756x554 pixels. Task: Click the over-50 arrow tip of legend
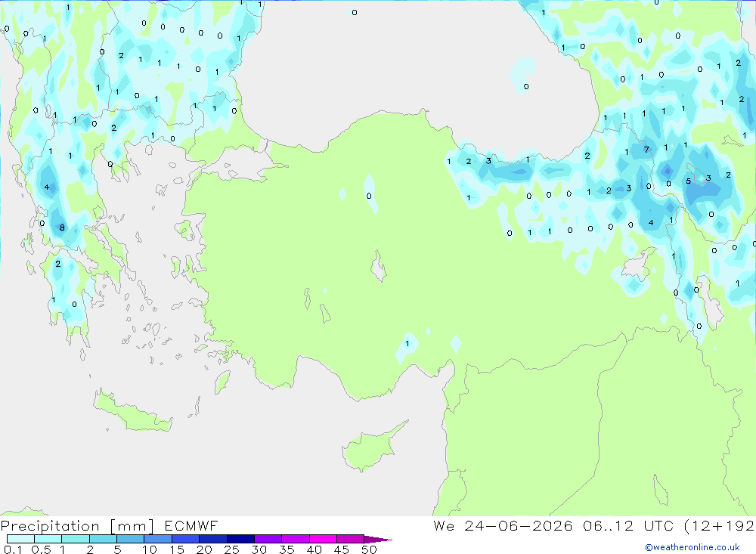pyautogui.click(x=378, y=540)
